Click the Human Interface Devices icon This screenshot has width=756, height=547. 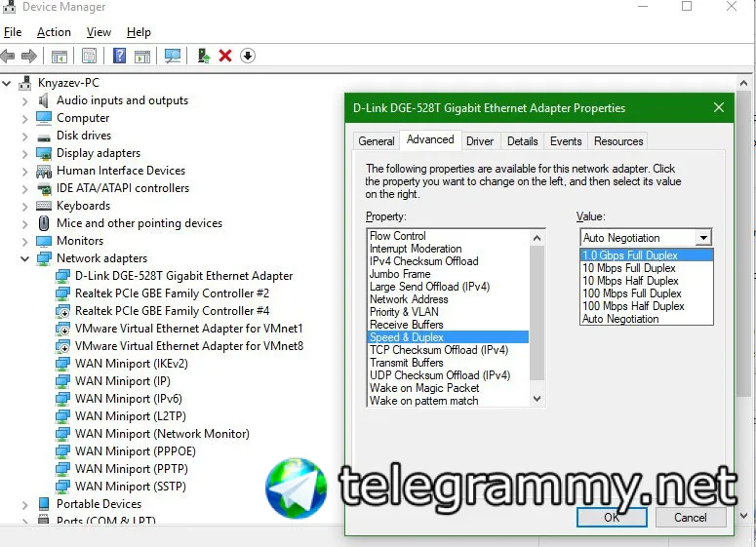point(44,171)
